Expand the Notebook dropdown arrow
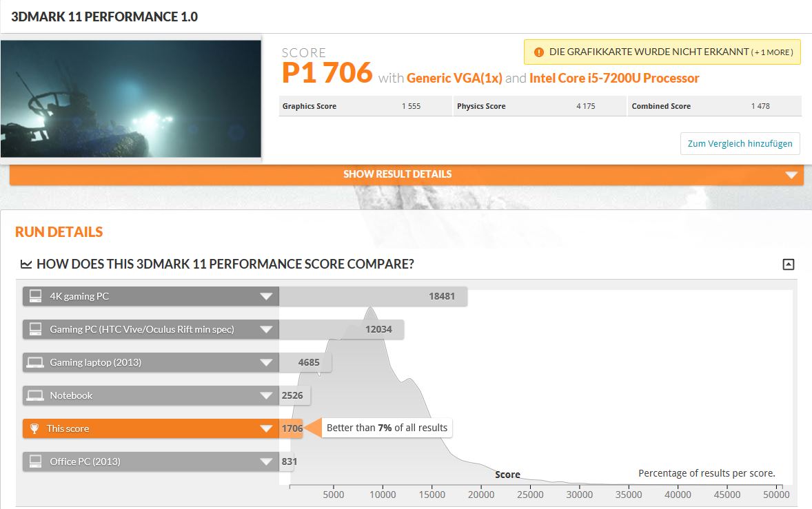This screenshot has width=812, height=509. point(266,396)
